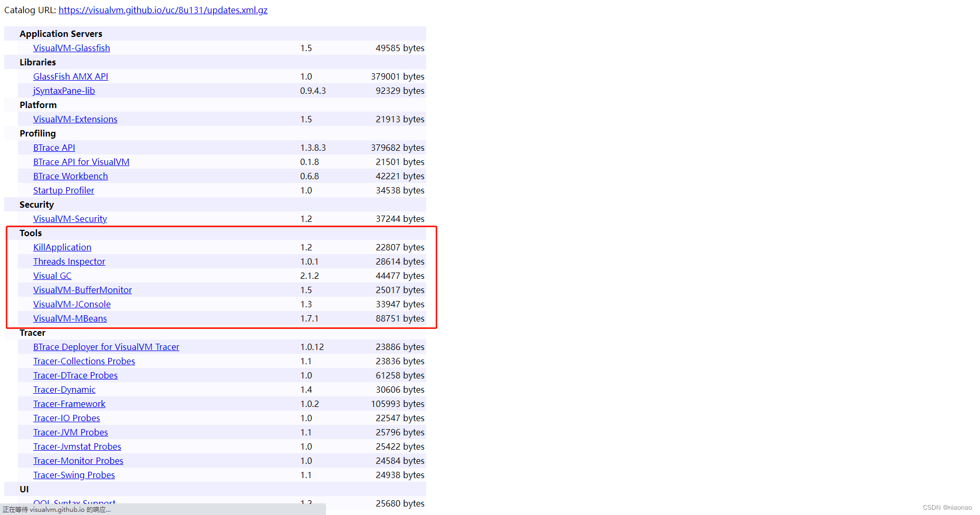Click the 44477 bytes size value

point(400,276)
